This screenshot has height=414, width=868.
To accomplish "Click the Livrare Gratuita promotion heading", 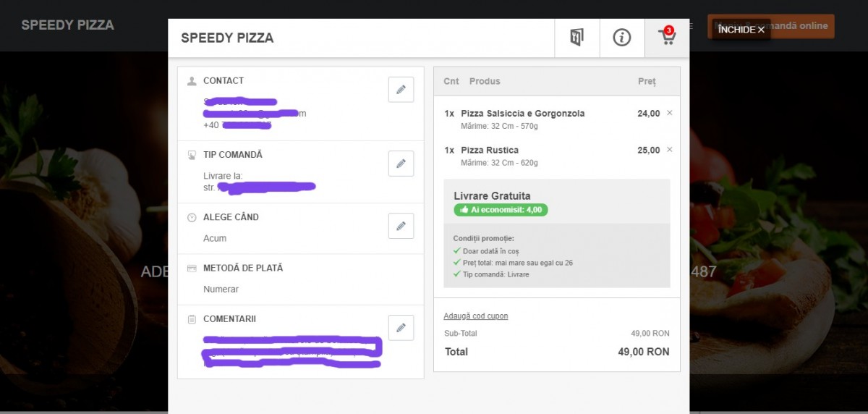I will [492, 195].
